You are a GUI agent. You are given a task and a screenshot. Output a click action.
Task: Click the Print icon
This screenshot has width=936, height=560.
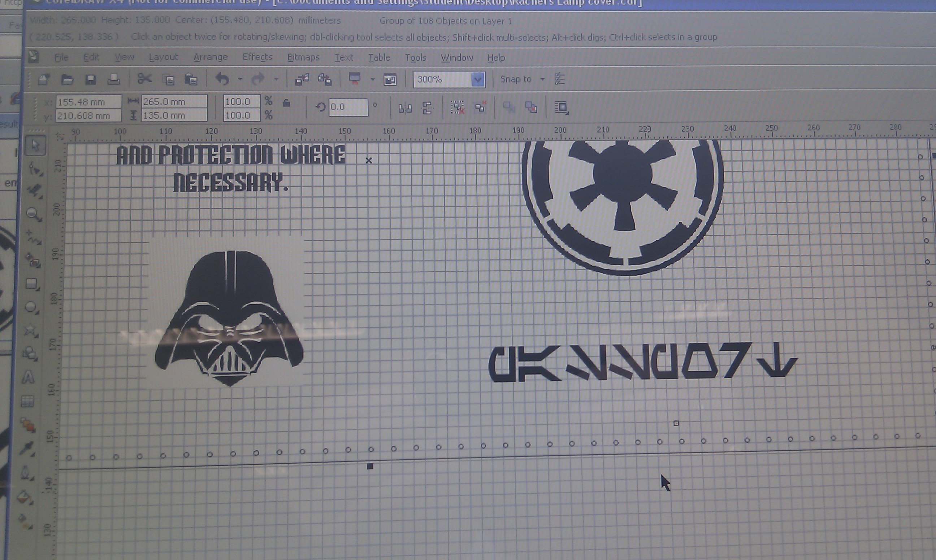[x=114, y=80]
